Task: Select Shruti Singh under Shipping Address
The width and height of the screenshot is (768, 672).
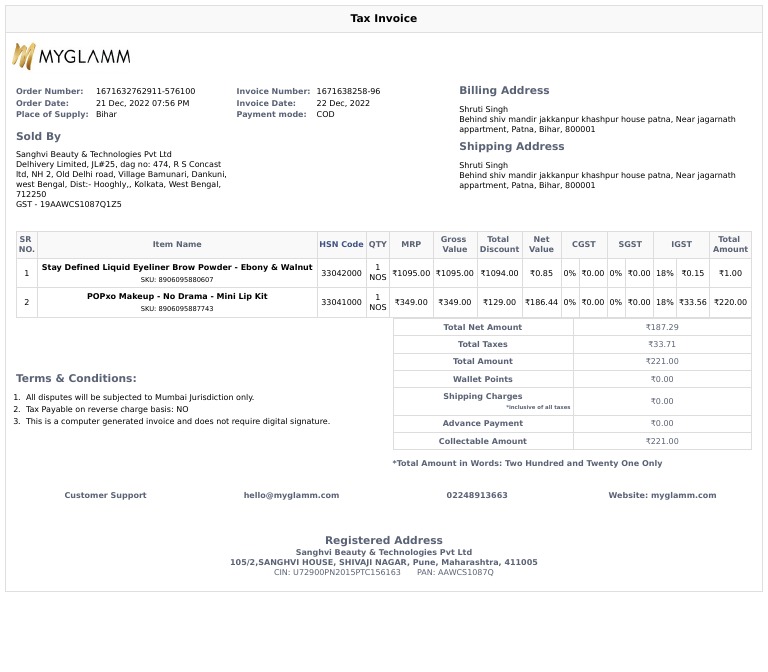Action: 483,165
